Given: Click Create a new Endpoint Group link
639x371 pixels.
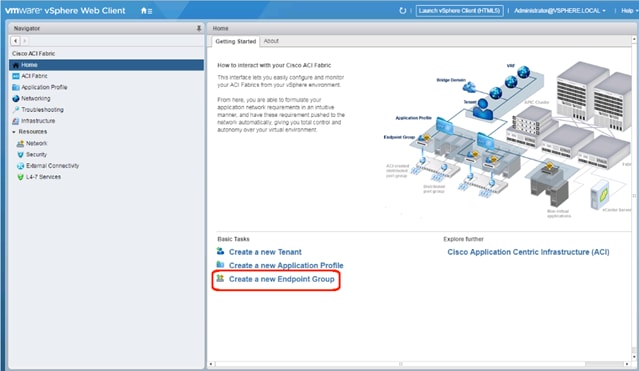Looking at the screenshot, I should [x=282, y=279].
